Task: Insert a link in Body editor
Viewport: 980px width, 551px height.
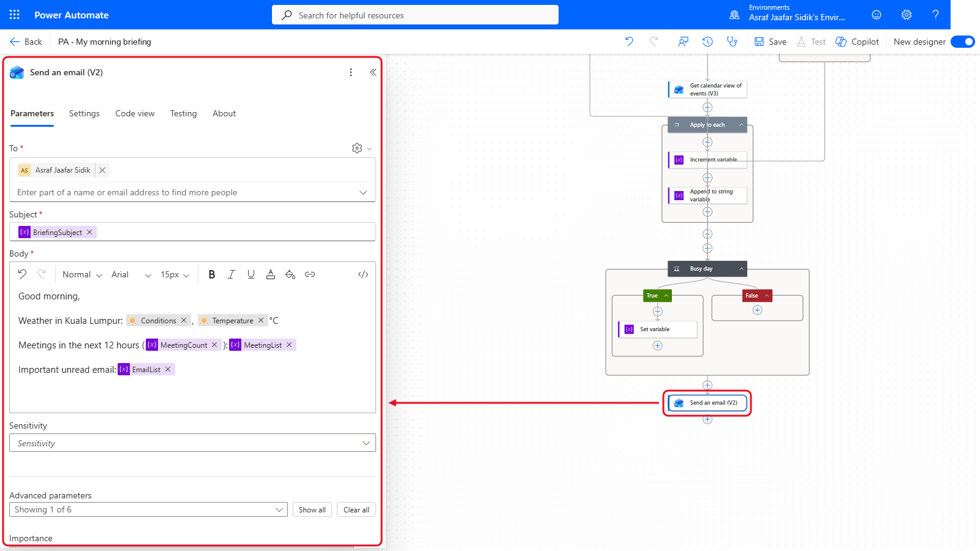Action: point(310,274)
